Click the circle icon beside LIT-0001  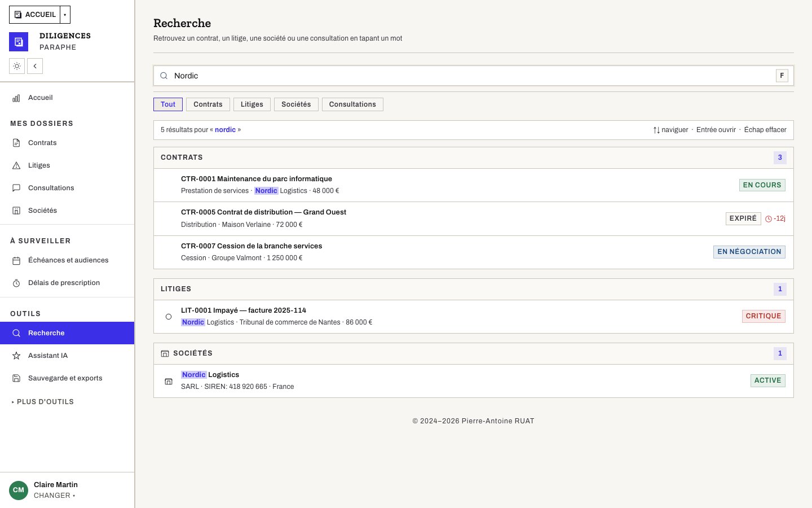tap(169, 317)
